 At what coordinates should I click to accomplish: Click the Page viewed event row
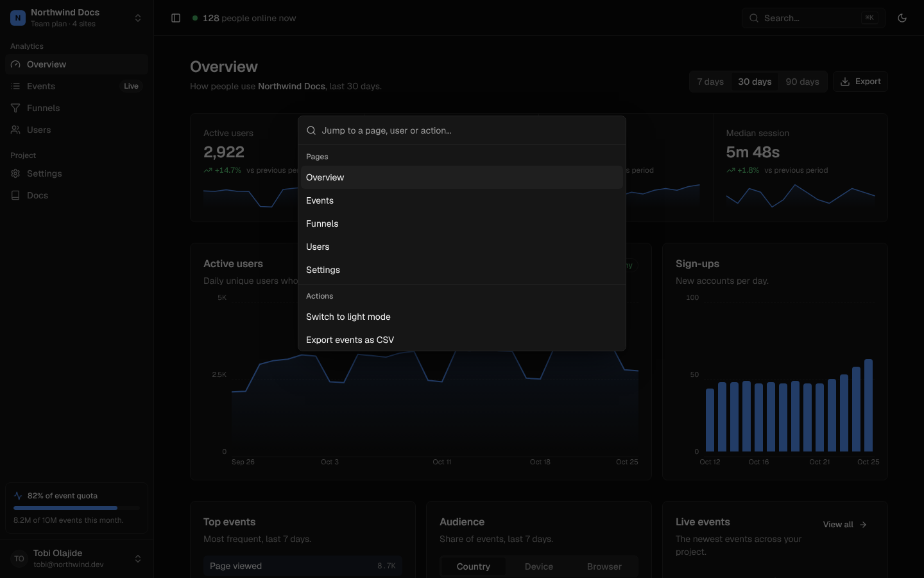303,566
